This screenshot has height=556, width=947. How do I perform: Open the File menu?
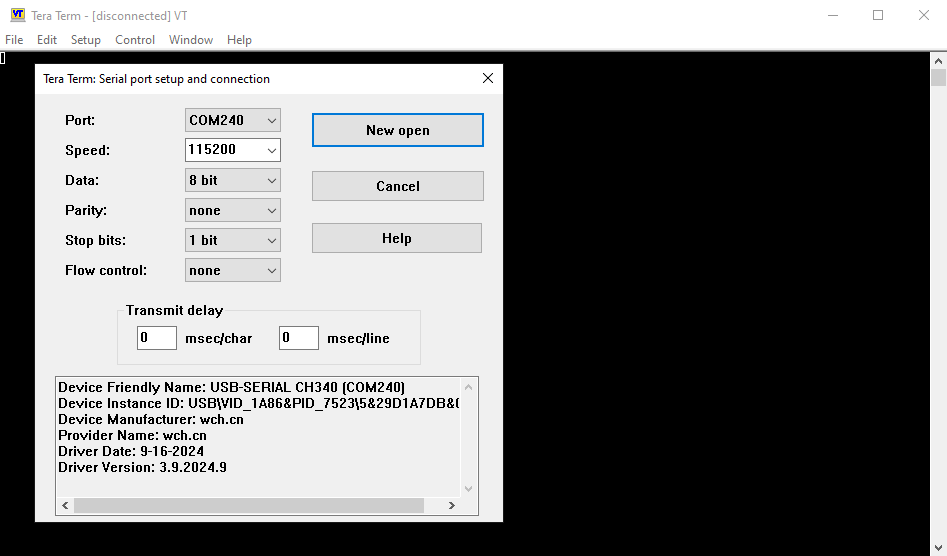[x=14, y=40]
